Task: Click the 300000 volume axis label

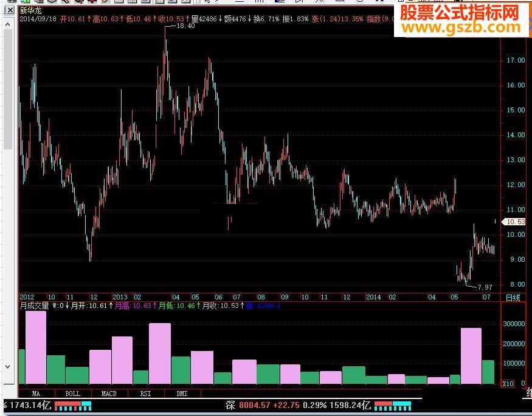Action: coord(514,324)
